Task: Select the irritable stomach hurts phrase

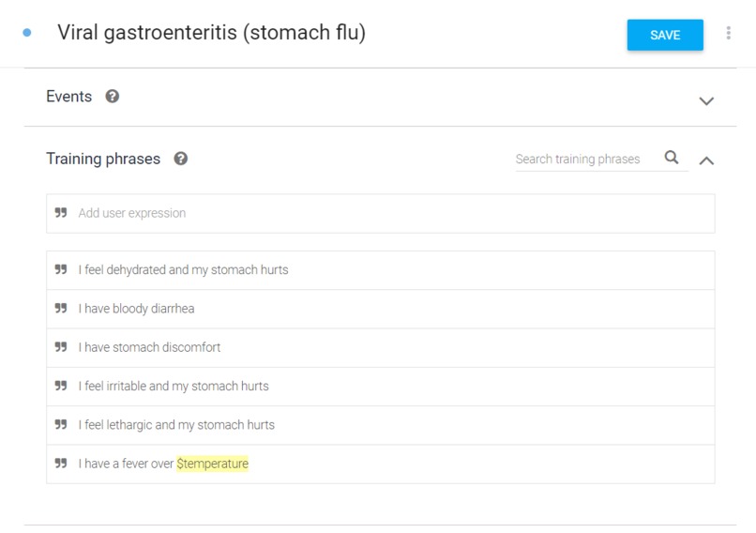Action: (x=174, y=386)
